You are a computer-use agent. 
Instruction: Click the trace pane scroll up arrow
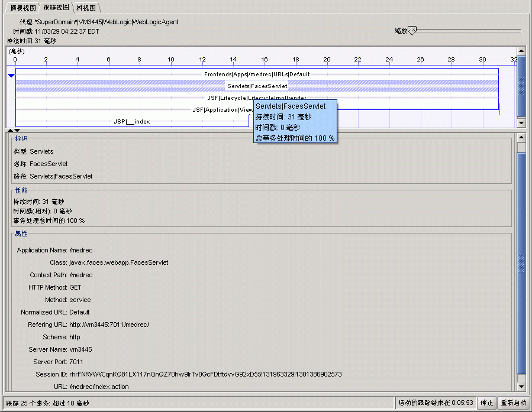pos(521,51)
